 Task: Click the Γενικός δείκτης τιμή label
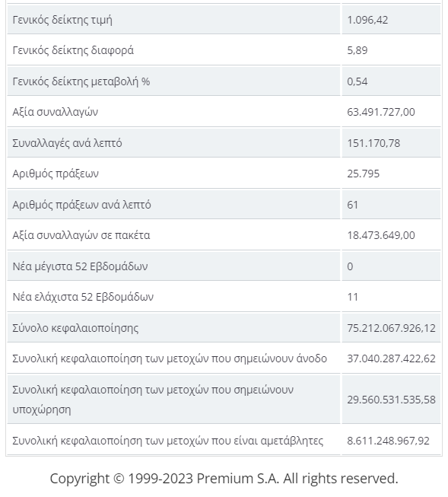[x=62, y=20]
